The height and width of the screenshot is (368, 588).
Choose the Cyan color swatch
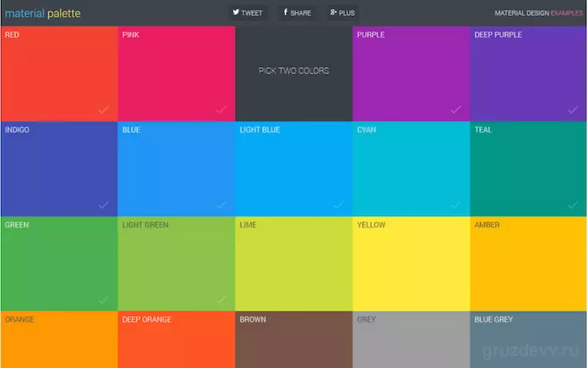412,168
